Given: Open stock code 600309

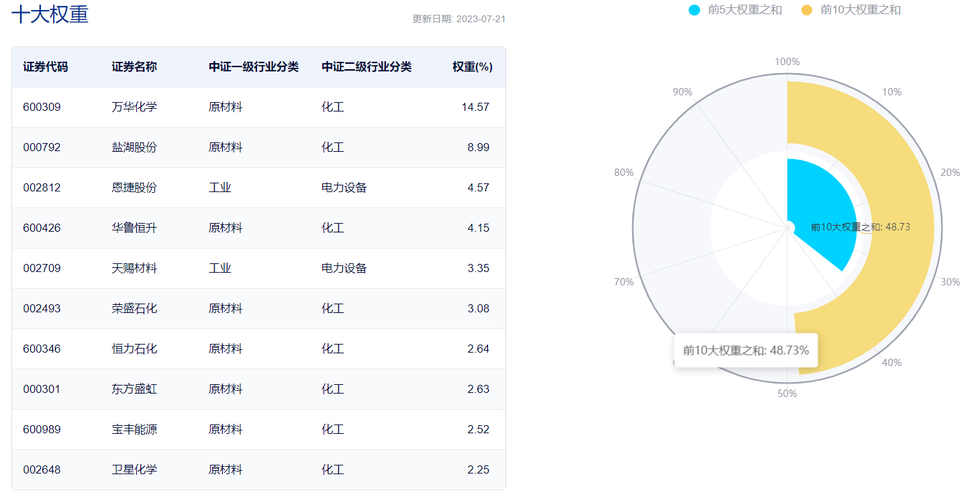Looking at the screenshot, I should pos(42,107).
